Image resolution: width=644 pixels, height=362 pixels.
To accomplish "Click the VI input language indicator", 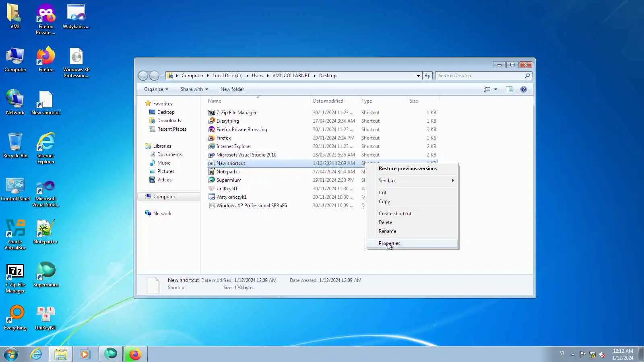I will tap(562, 354).
